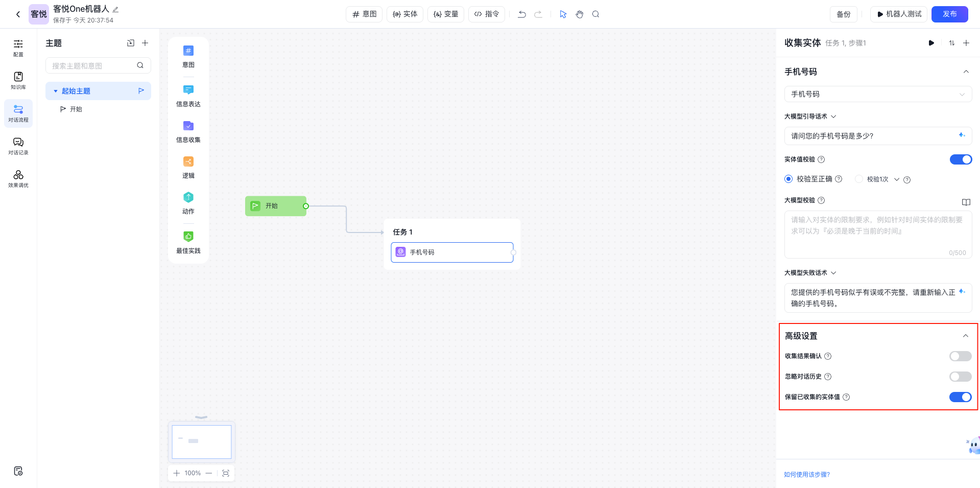This screenshot has width=980, height=488.
Task: Open the 如何使用该步骤 help link
Action: 807,475
